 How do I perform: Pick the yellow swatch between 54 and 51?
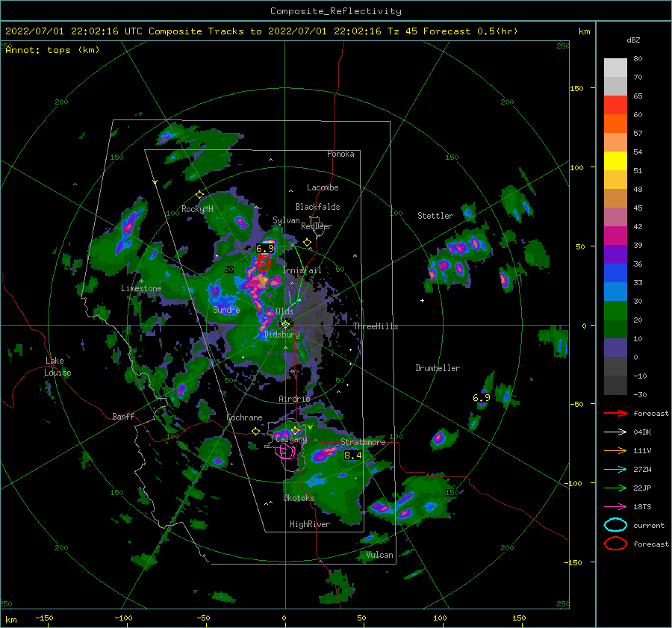(615, 161)
